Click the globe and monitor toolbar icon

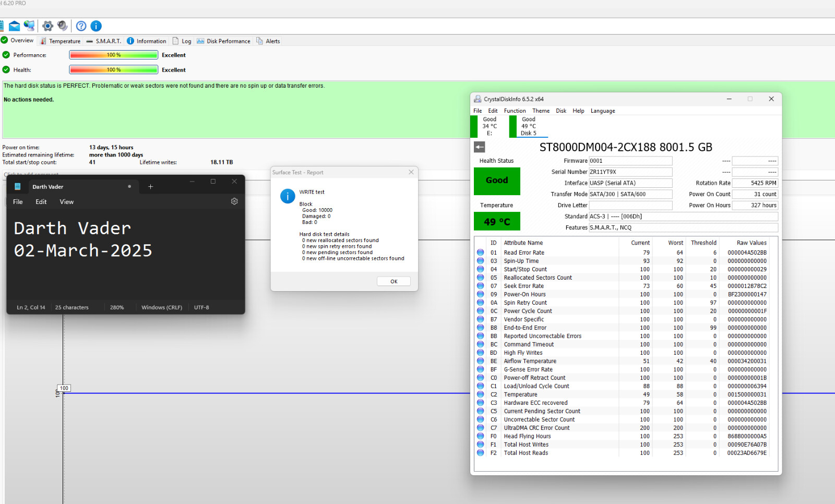29,26
